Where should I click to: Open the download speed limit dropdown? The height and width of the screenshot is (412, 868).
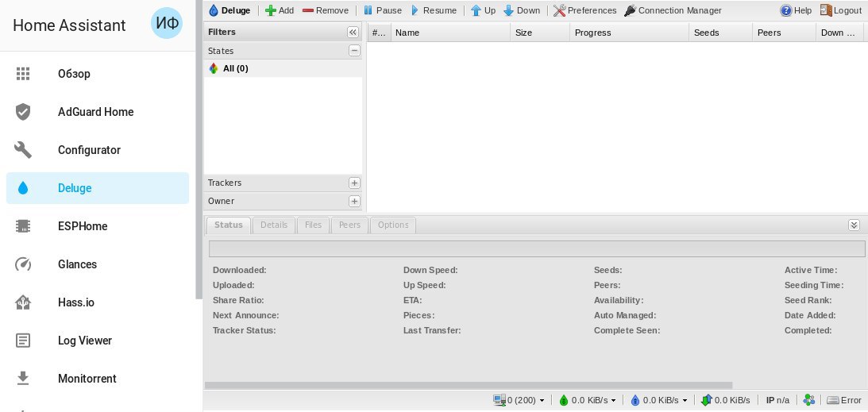click(587, 400)
